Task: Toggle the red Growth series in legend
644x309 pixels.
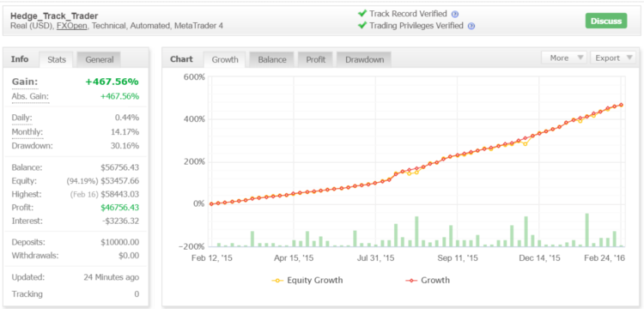Action: (x=428, y=281)
